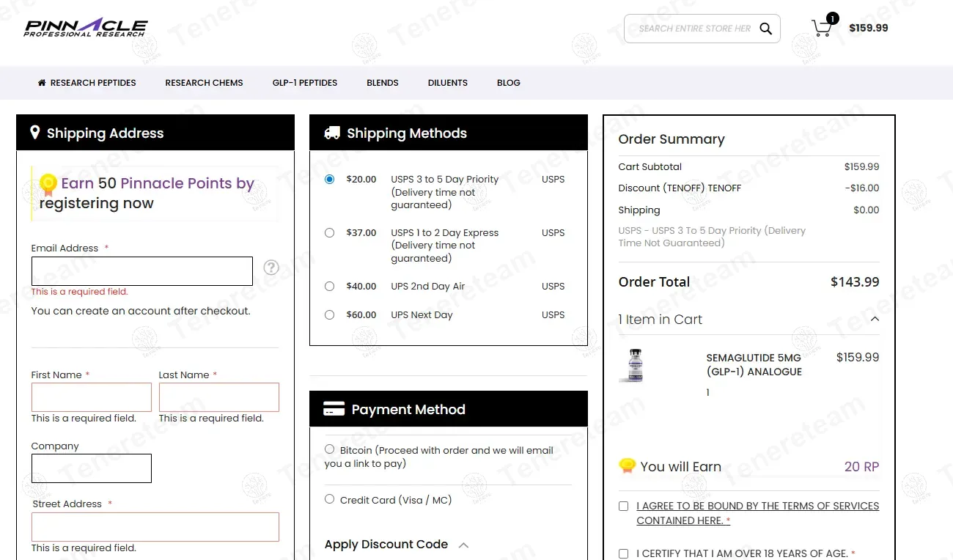Collapse the 1 Item in Cart section
Viewport: 953px width, 560px height.
click(x=874, y=320)
